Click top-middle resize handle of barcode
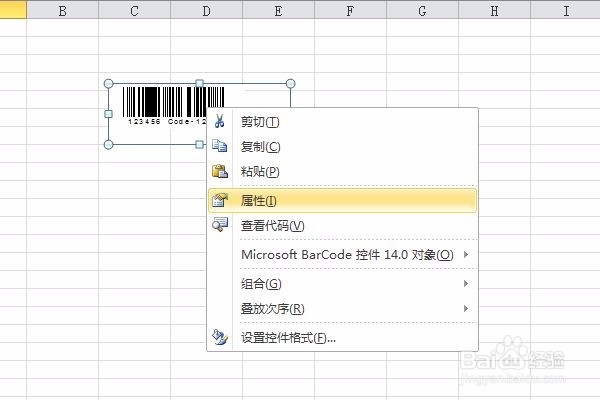Image resolution: width=600 pixels, height=400 pixels. point(199,83)
